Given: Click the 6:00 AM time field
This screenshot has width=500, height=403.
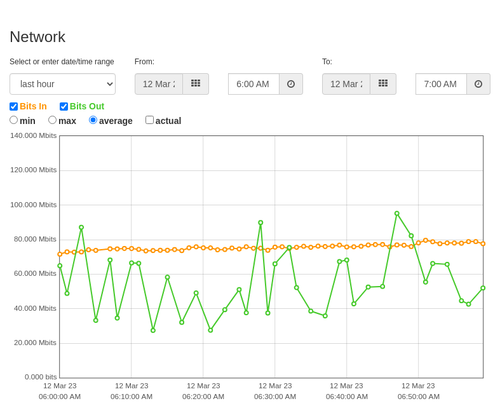Looking at the screenshot, I should pos(254,84).
